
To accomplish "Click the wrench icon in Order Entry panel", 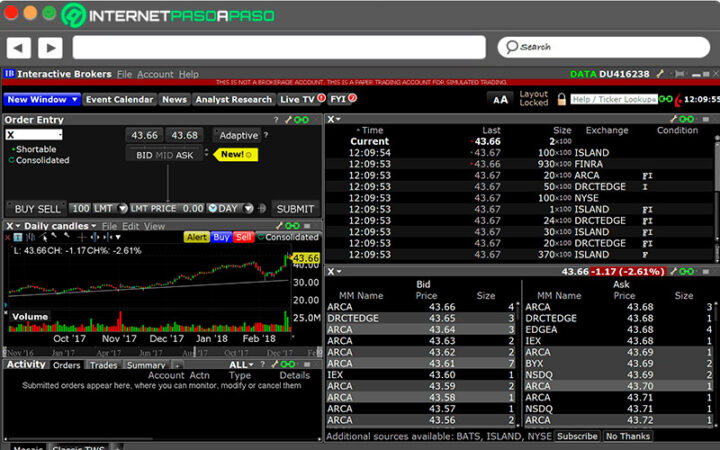I will (x=288, y=120).
